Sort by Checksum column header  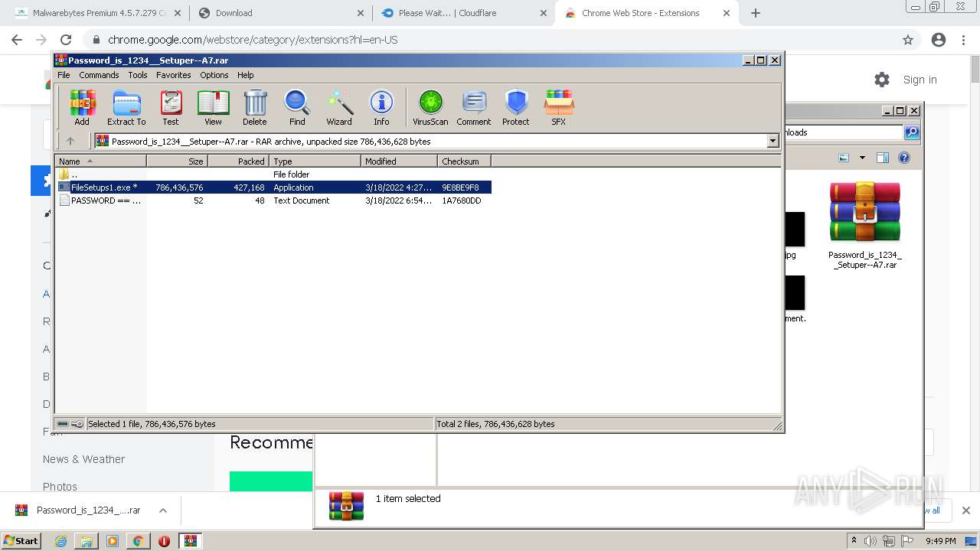tap(464, 161)
